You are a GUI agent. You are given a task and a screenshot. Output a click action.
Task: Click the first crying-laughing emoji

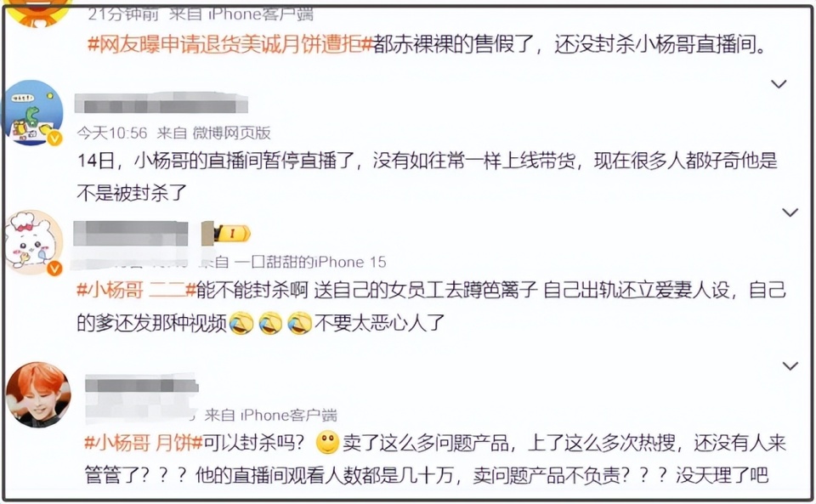241,323
